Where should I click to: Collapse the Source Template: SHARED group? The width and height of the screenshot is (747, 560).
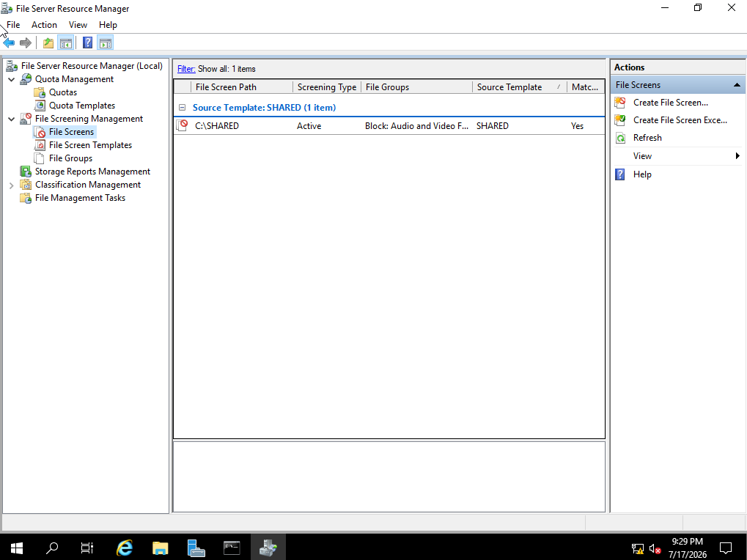(x=182, y=108)
